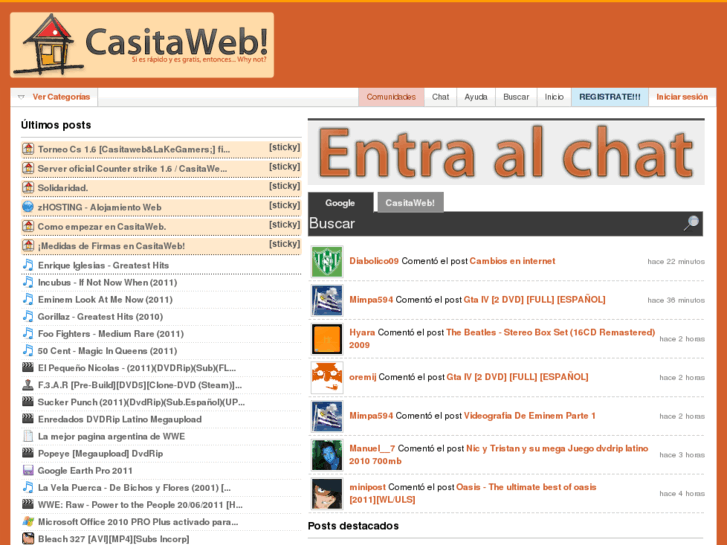Click clapperboard icon beside Enredados DVDRip
The width and height of the screenshot is (727, 545).
point(28,419)
